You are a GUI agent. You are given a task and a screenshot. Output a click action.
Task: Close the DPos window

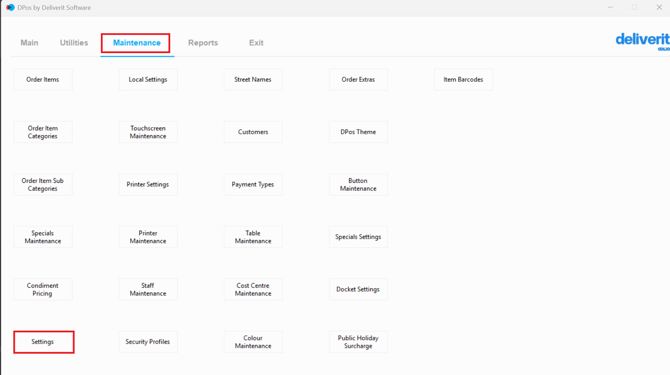click(659, 7)
